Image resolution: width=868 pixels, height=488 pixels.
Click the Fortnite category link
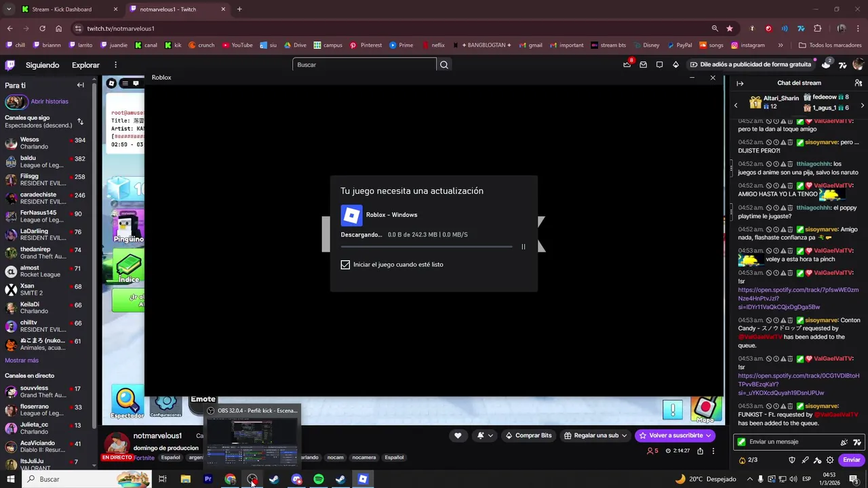[x=144, y=457]
